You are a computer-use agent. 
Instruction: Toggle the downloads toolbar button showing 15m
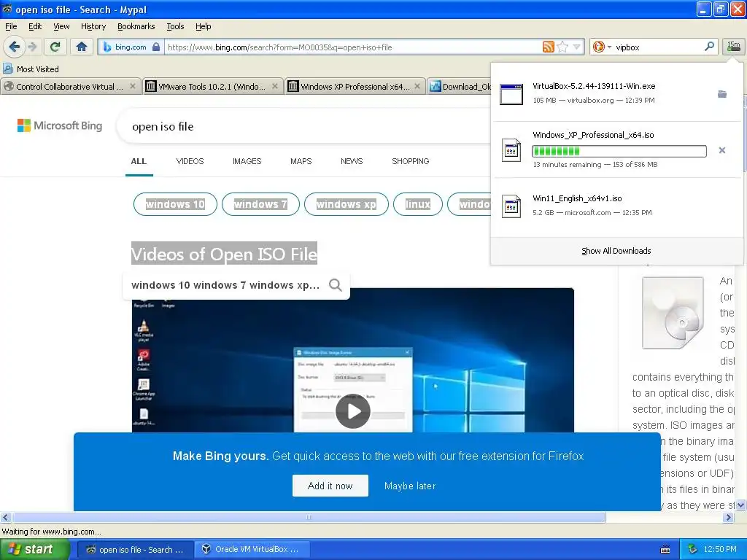coord(734,46)
